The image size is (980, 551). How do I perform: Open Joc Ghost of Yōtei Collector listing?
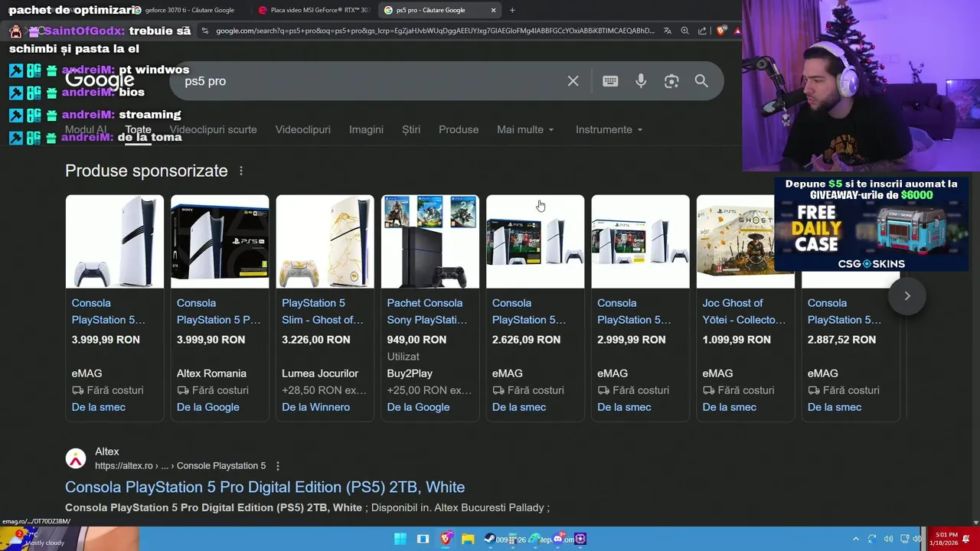click(x=746, y=308)
